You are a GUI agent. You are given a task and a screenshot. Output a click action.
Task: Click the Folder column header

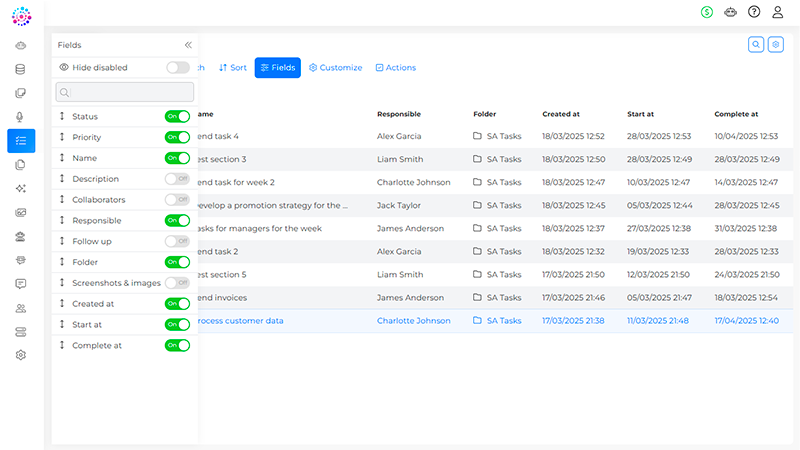(484, 114)
